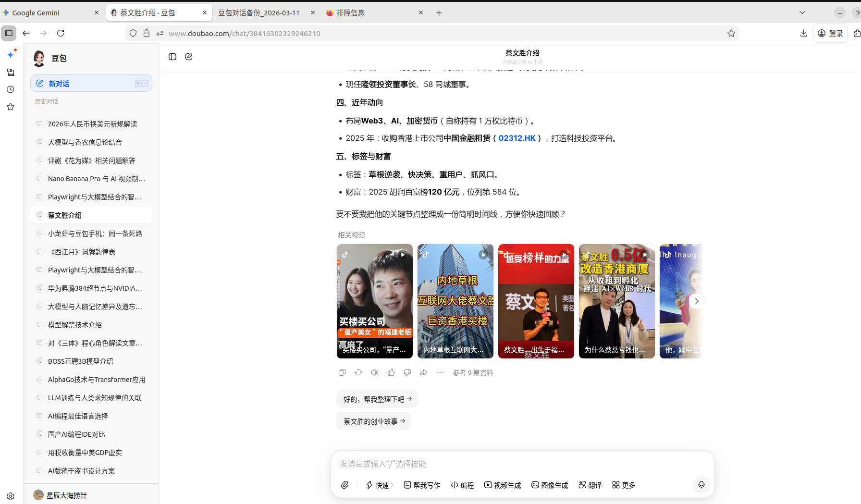Screen dimensions: 861x504
Task: Click the 02312.HK stock link
Action: 517,138
